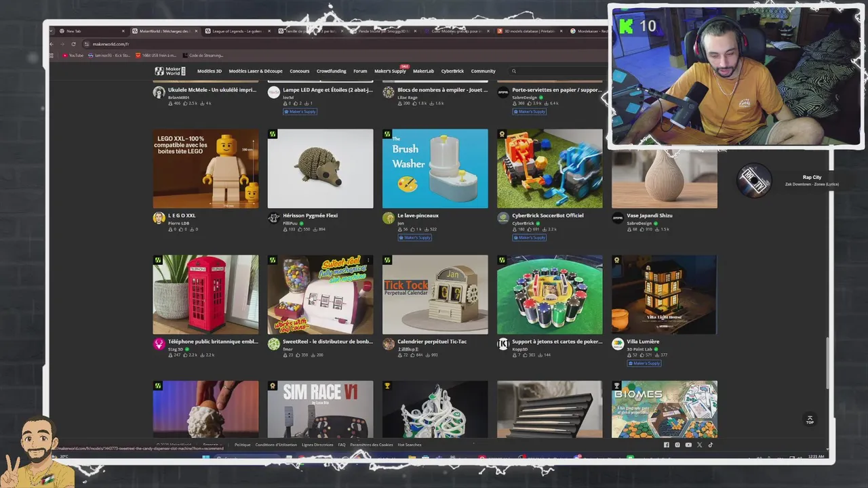This screenshot has height=488, width=868.
Task: Click the FAQ footer link
Action: pyautogui.click(x=342, y=445)
